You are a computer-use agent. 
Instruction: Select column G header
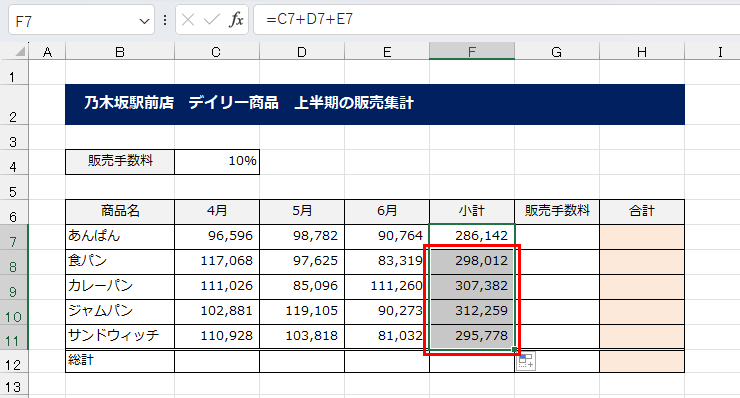tap(557, 51)
